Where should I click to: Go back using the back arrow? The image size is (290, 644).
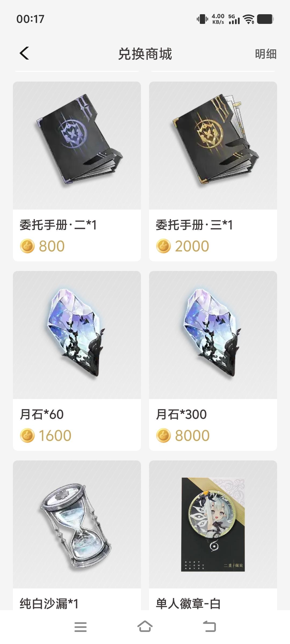24,53
